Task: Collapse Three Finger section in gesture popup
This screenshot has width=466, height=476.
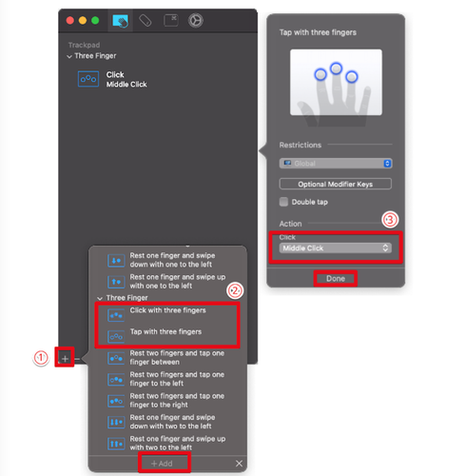Action: pyautogui.click(x=100, y=298)
